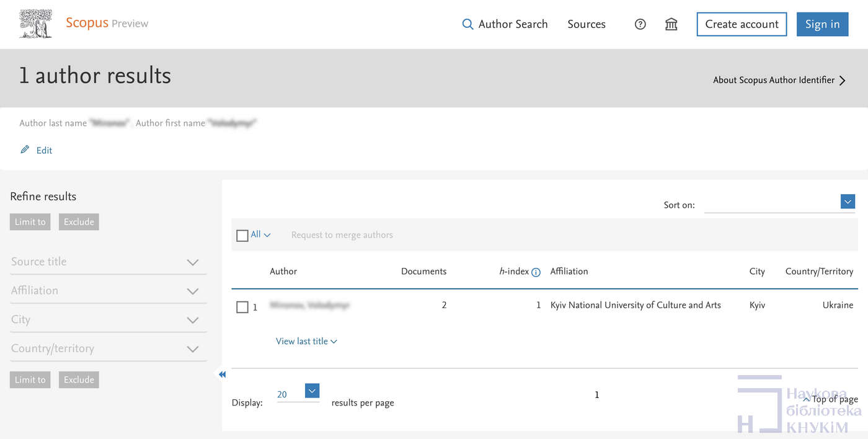Jump to Top of page
Screen dimensions: 868x439
coord(831,399)
